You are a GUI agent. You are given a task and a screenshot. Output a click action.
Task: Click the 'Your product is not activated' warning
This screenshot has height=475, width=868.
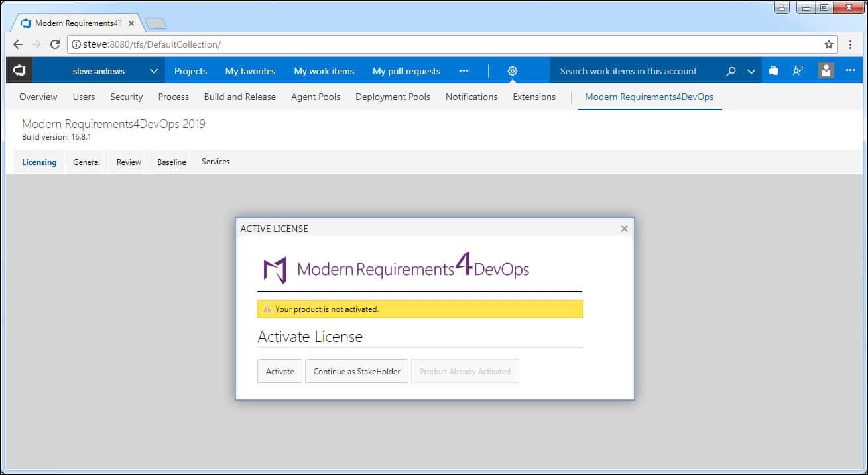pos(420,309)
